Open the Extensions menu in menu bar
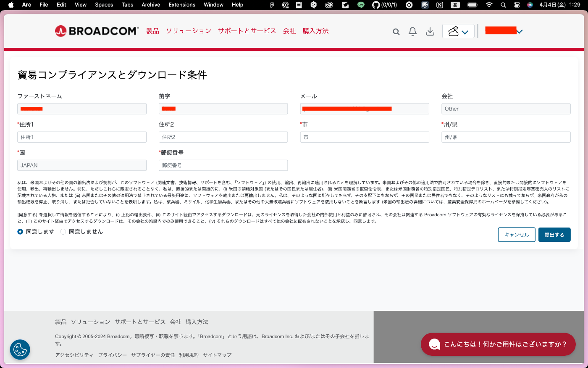The height and width of the screenshot is (368, 588). click(x=182, y=5)
